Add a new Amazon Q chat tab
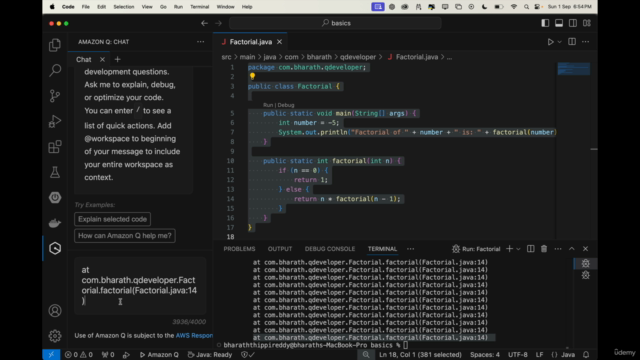Image resolution: width=640 pixels, height=360 pixels. [118, 60]
